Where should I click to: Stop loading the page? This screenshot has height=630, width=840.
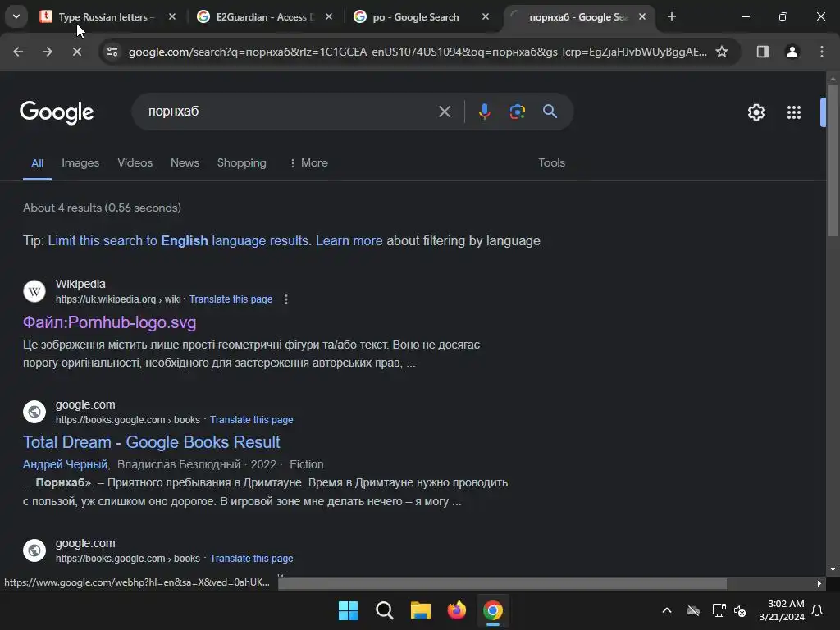[x=76, y=52]
